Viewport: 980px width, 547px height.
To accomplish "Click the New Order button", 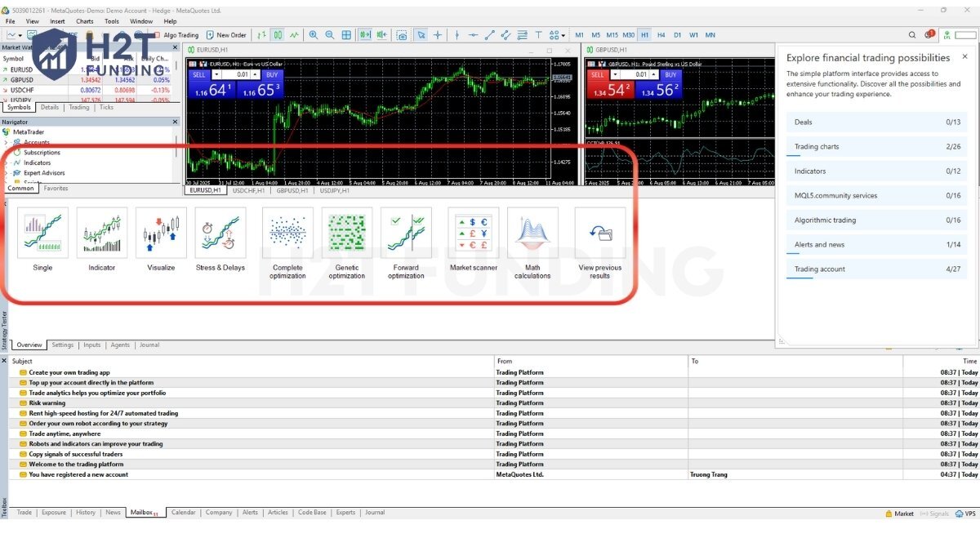I will click(x=226, y=35).
